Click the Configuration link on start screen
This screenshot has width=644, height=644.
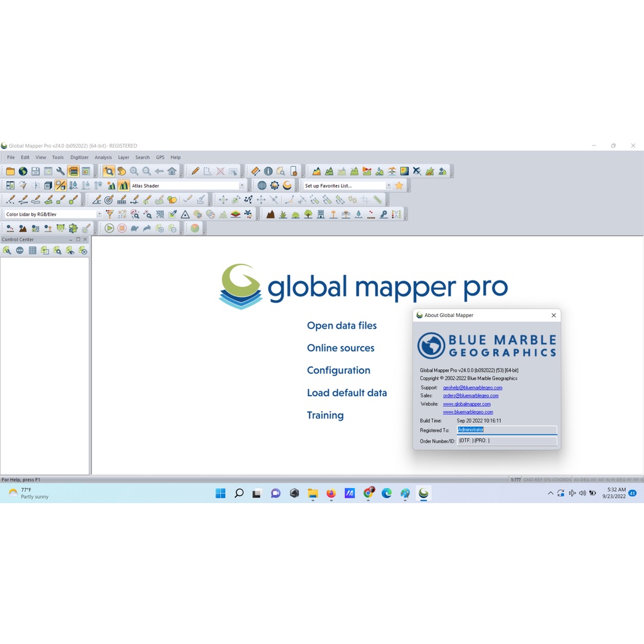coord(338,370)
